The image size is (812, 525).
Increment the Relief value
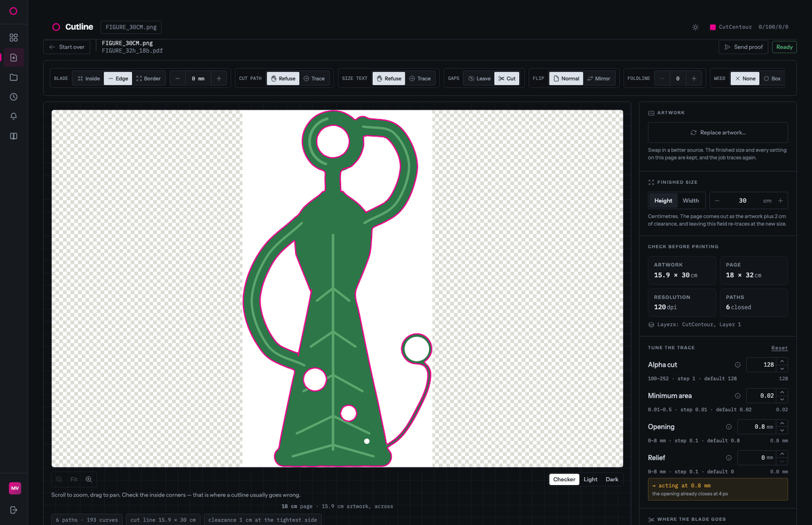[x=782, y=455]
